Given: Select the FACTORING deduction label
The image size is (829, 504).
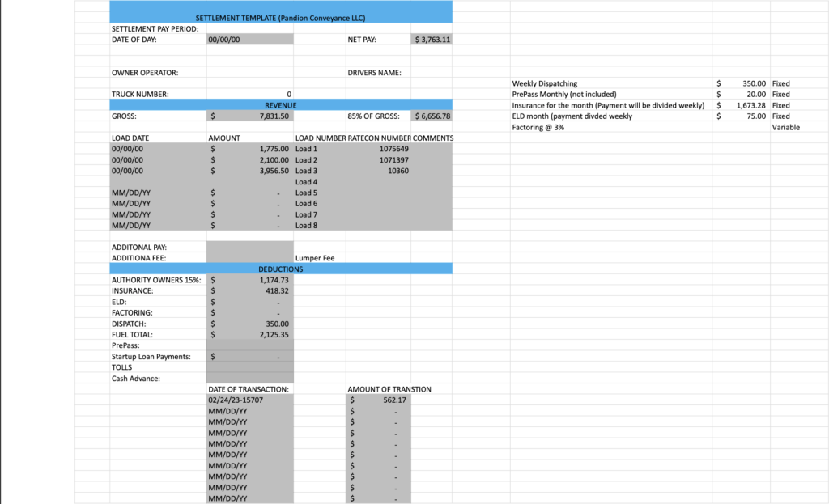Looking at the screenshot, I should point(132,313).
